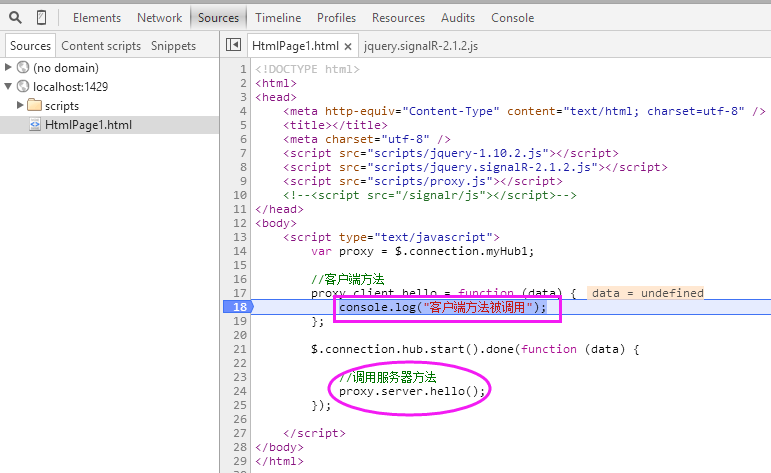Click line number 21 in the gutter

tap(239, 349)
